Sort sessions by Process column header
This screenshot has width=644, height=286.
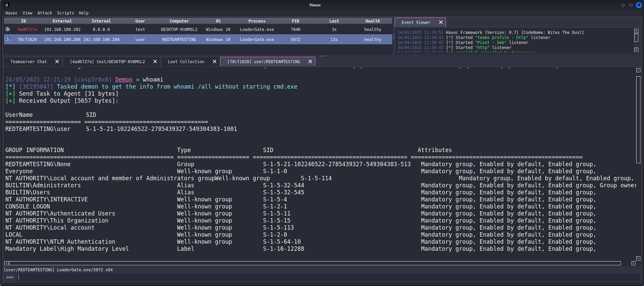pos(257,21)
